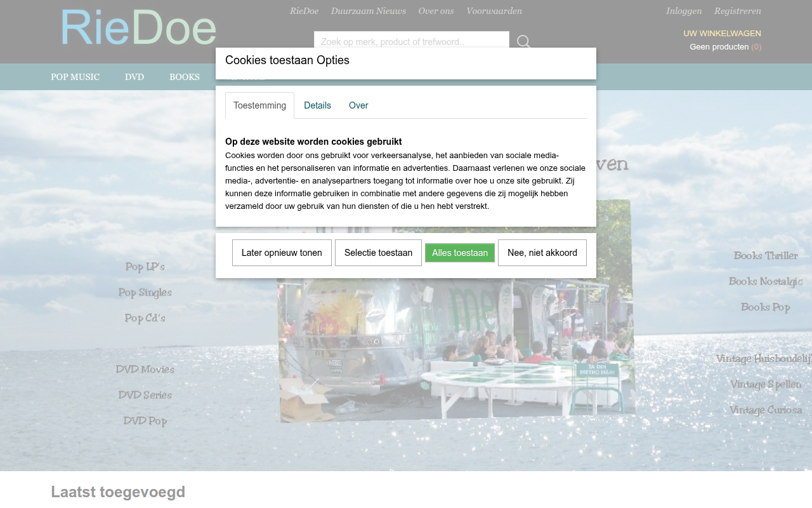Viewport: 812px width, 508px height.
Task: Browse Books Nostalgic category
Action: [x=766, y=281]
